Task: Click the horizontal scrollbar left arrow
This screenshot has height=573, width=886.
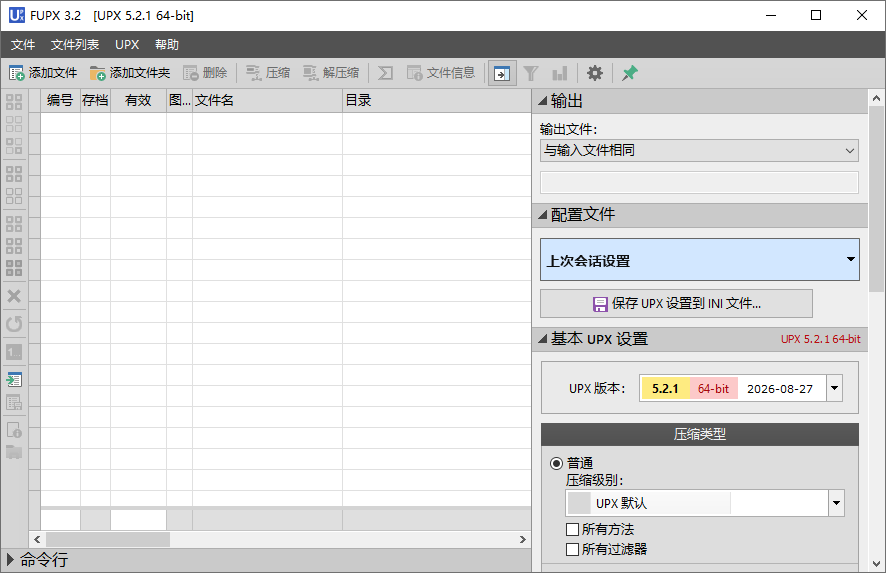Action: click(37, 540)
